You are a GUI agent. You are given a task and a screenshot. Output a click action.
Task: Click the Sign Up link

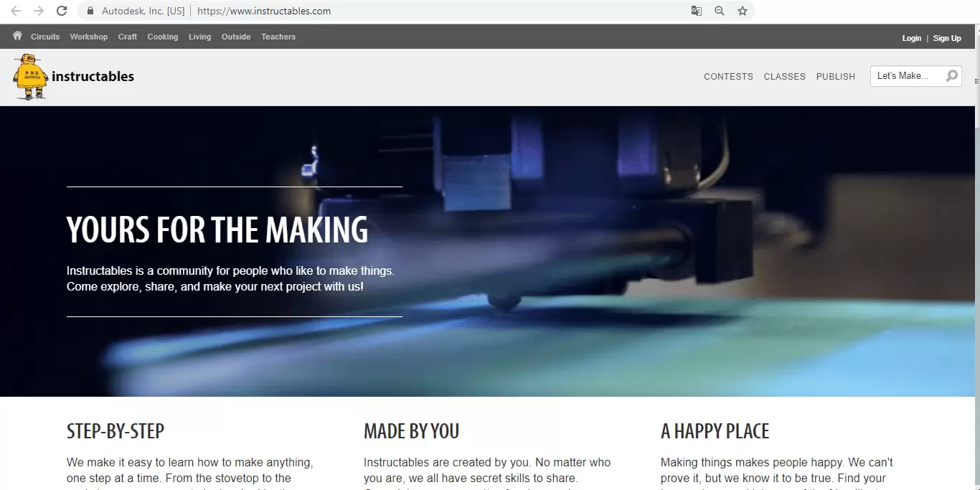click(x=947, y=38)
